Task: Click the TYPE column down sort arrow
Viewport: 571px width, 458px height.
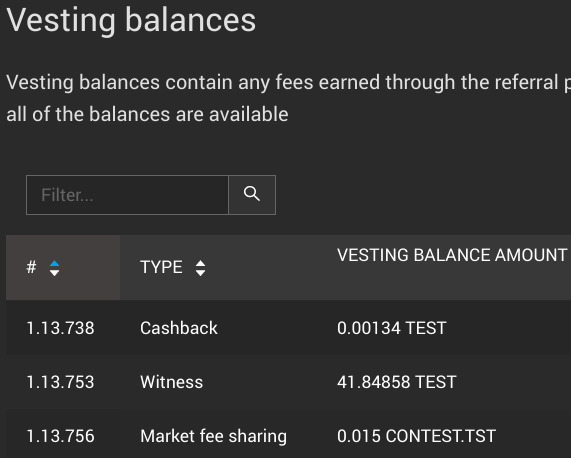Action: point(200,273)
